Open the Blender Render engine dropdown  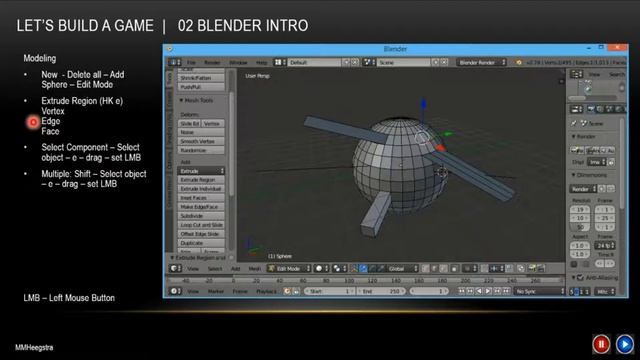tap(482, 62)
